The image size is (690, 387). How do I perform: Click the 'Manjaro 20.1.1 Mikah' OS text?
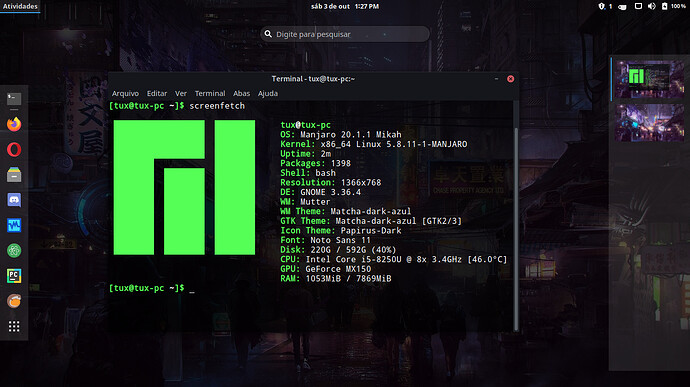pos(351,134)
